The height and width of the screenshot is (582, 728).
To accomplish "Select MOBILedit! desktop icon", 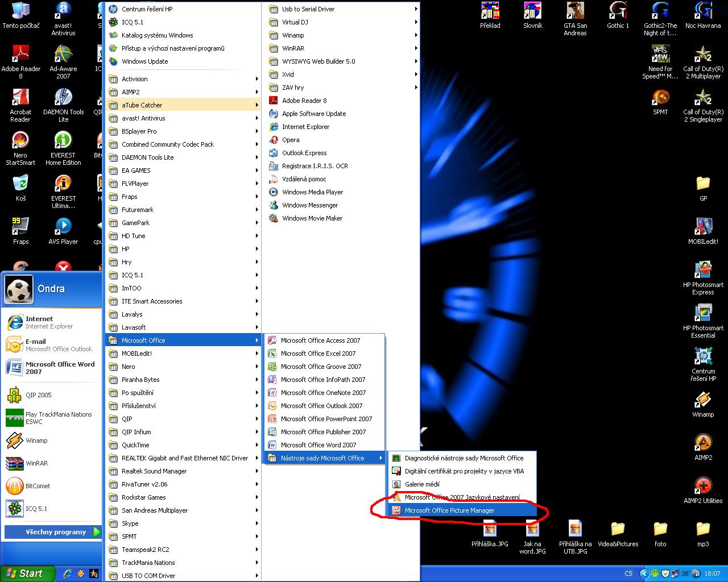I will [x=703, y=231].
